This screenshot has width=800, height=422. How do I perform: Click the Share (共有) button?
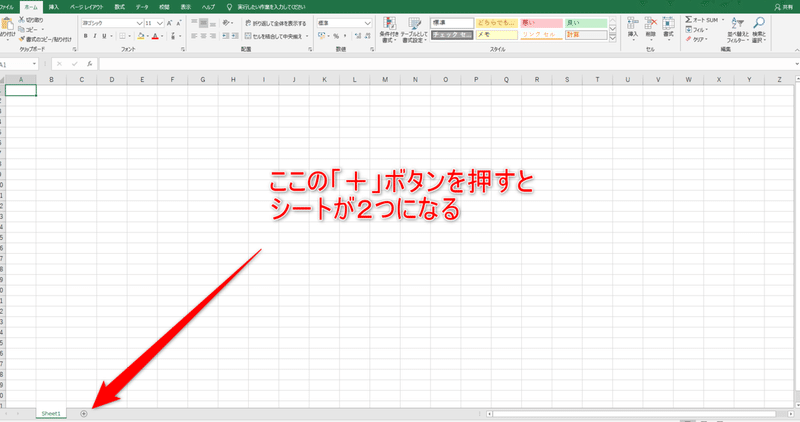click(x=784, y=7)
